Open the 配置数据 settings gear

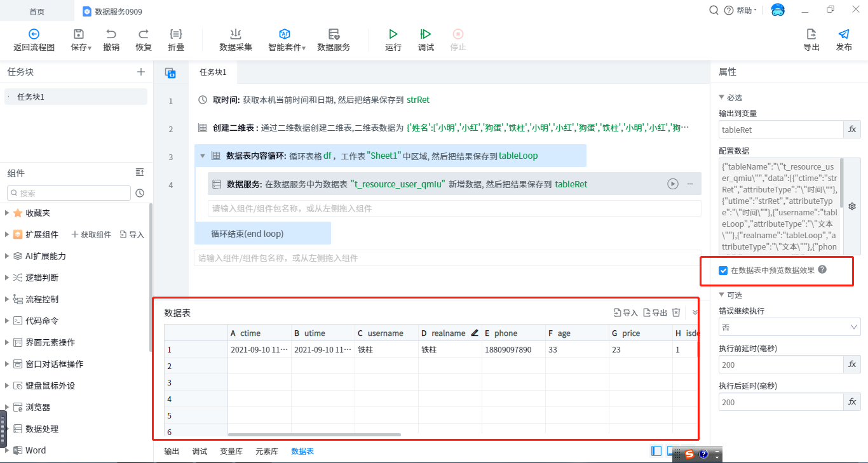point(852,206)
